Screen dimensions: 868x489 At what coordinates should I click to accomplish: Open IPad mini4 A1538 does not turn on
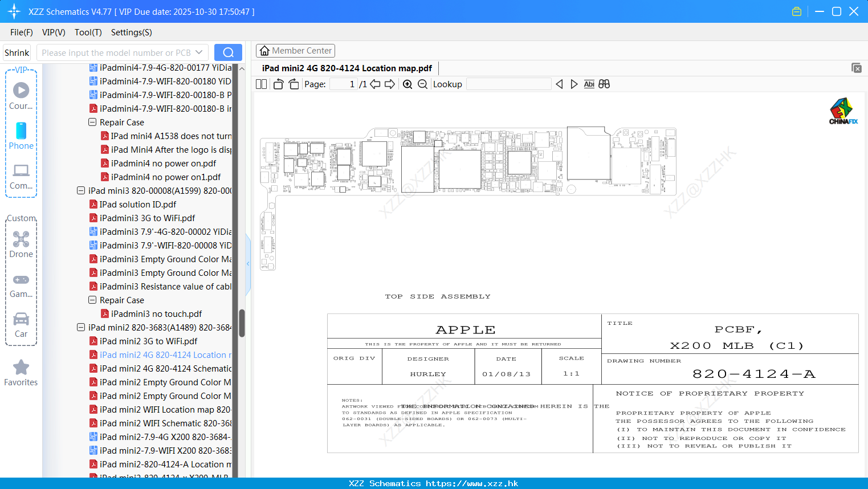click(166, 136)
